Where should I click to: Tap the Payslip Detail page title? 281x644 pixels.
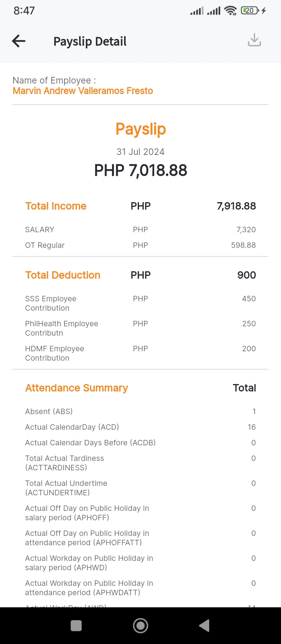point(90,41)
